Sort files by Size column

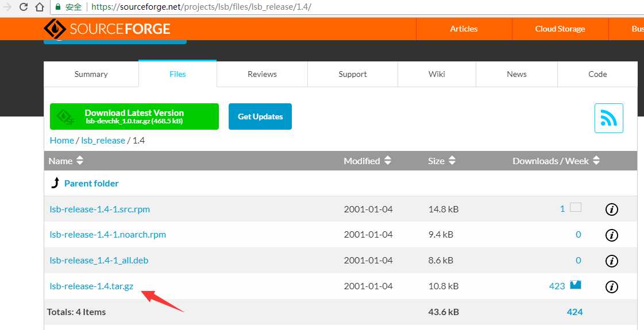pyautogui.click(x=442, y=161)
